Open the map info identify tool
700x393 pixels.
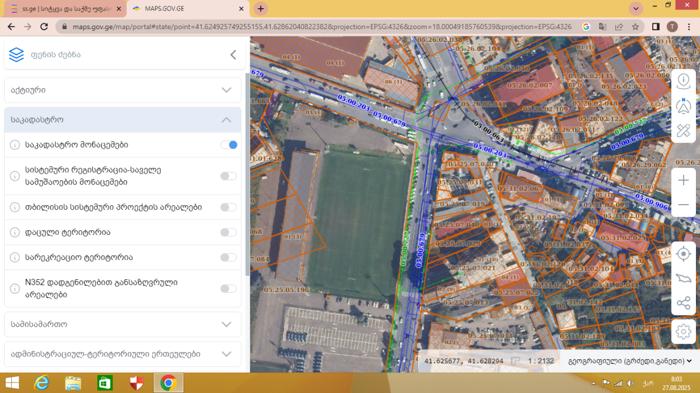(683, 81)
